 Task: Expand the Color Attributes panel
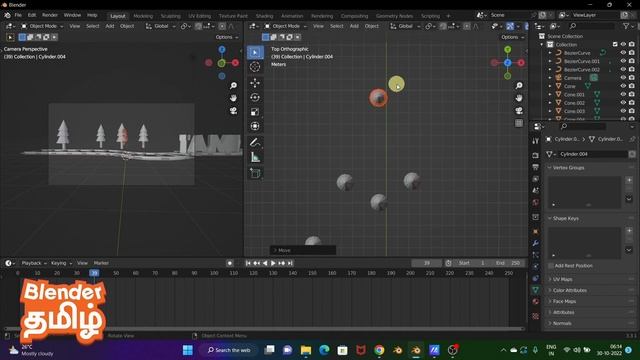569,291
